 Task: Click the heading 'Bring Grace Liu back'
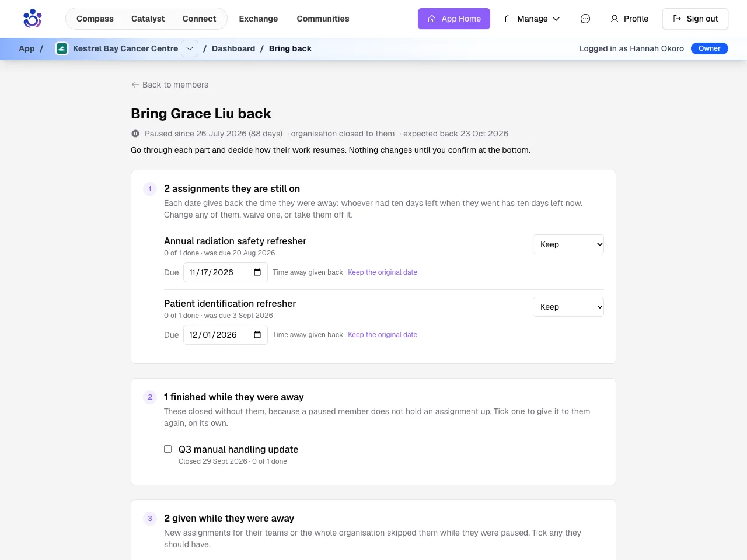[x=201, y=114]
